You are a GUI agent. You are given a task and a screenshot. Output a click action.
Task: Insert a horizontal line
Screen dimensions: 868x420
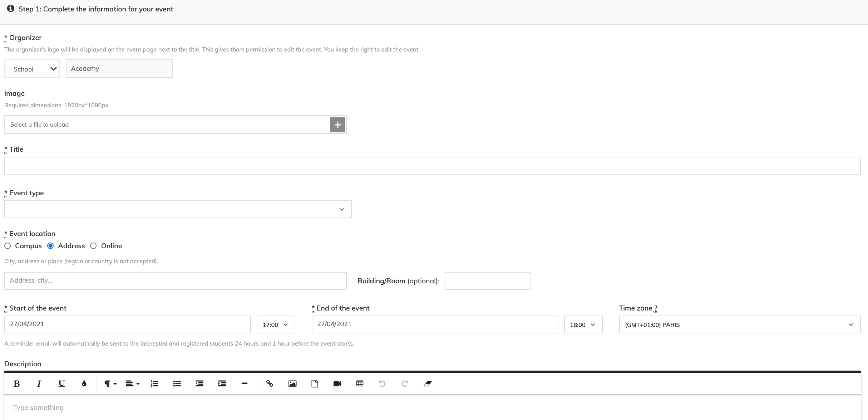245,384
